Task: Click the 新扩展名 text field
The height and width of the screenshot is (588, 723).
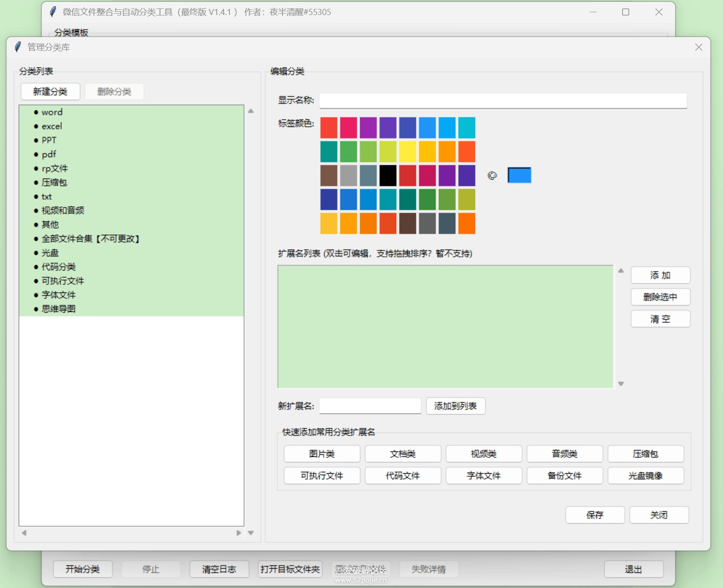Action: [x=370, y=406]
